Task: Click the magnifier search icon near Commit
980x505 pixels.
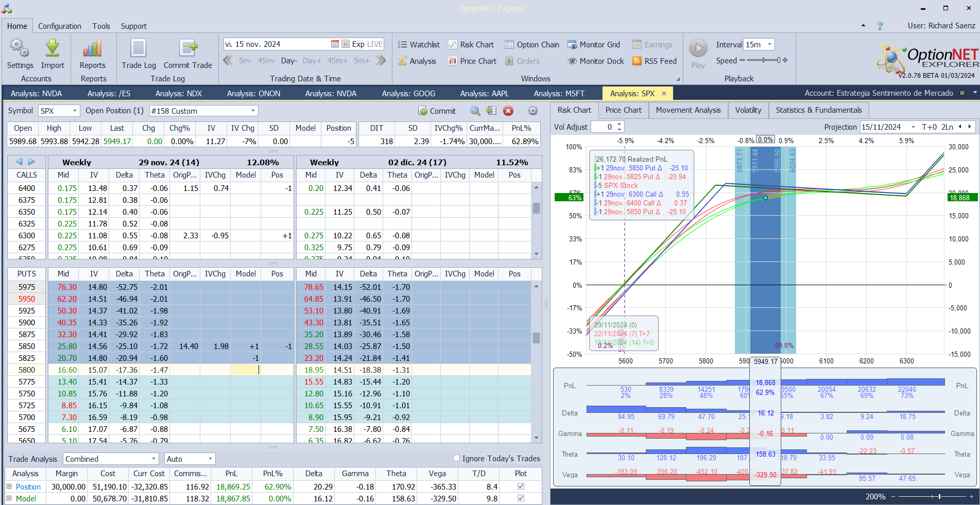Action: click(x=475, y=111)
